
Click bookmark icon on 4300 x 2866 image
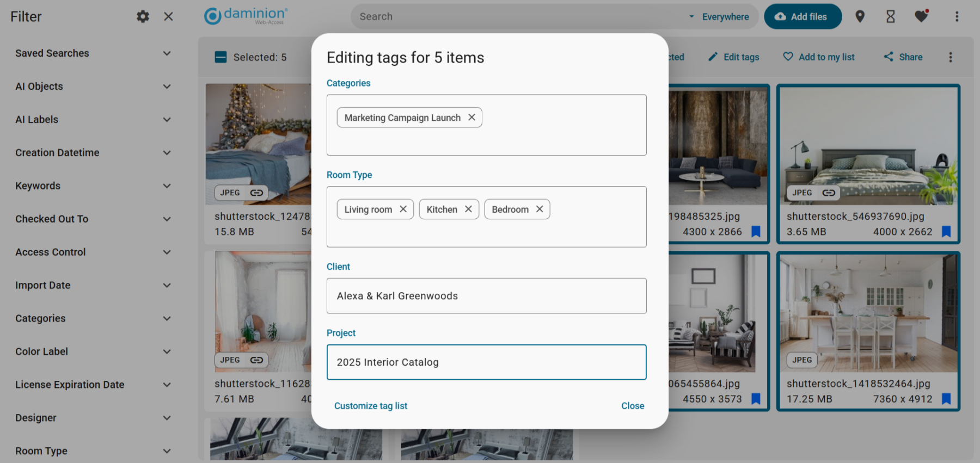tap(756, 231)
